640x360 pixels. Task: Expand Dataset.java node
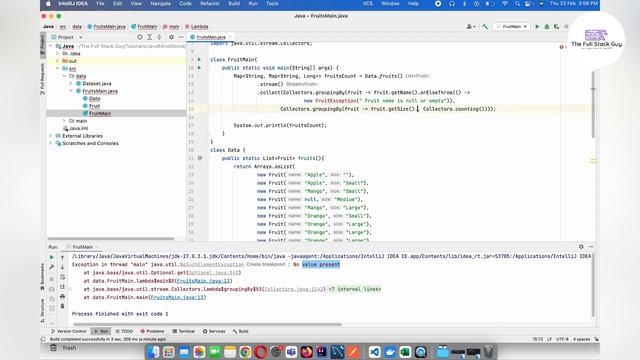71,83
